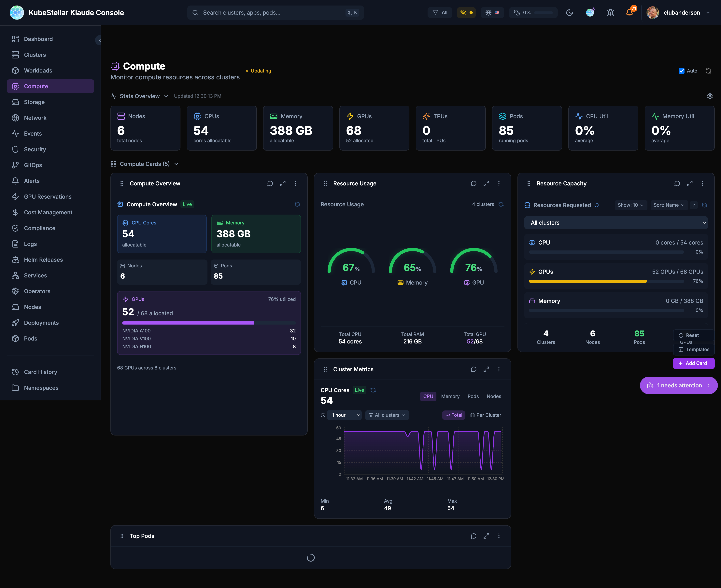Screen dimensions: 721x588
Task: Open the All clusters dropdown in Resource Capacity
Action: point(615,222)
